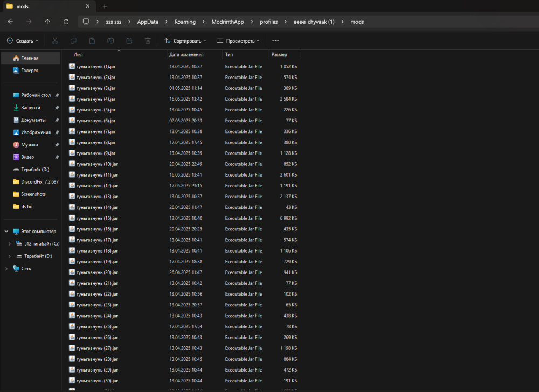Click the Paste clipboard icon

92,41
